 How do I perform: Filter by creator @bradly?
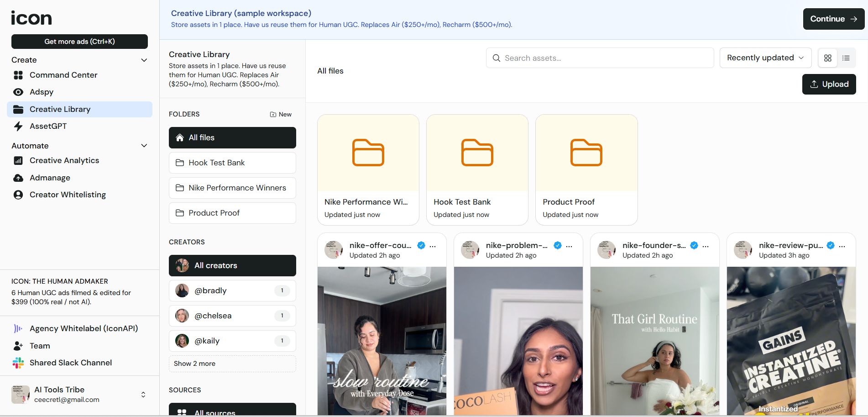click(232, 290)
